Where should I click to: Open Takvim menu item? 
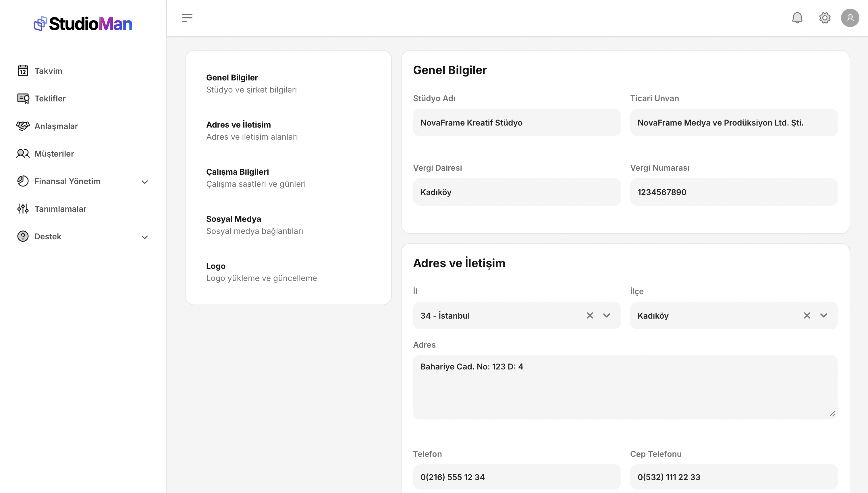83,71
